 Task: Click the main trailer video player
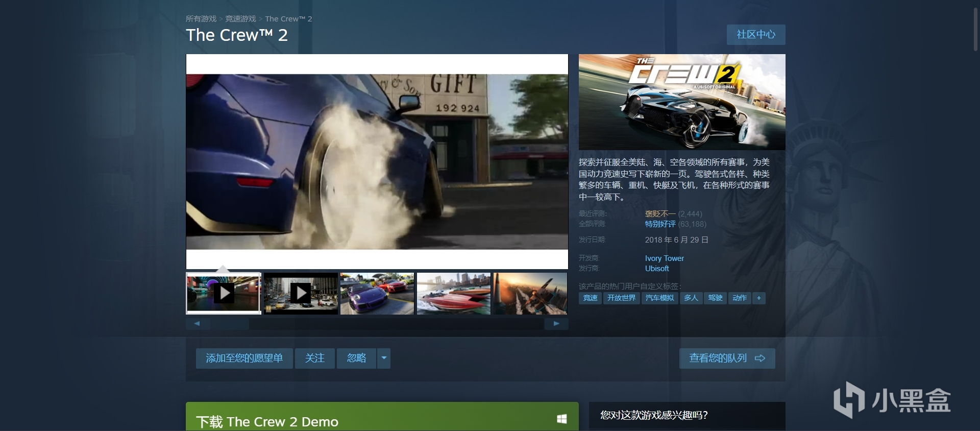tap(377, 161)
